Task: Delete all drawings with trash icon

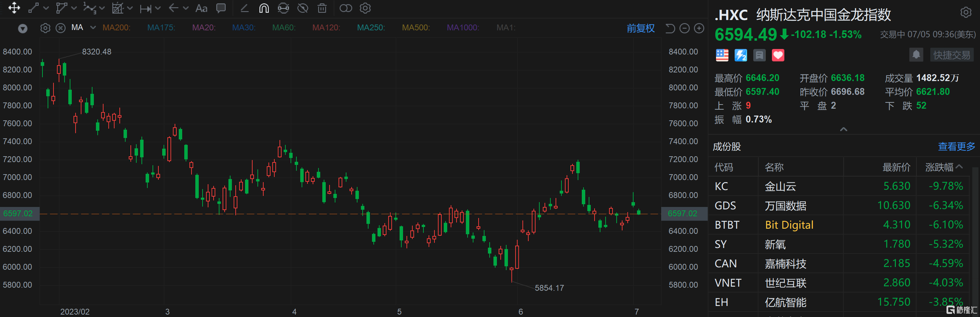Action: pos(322,8)
